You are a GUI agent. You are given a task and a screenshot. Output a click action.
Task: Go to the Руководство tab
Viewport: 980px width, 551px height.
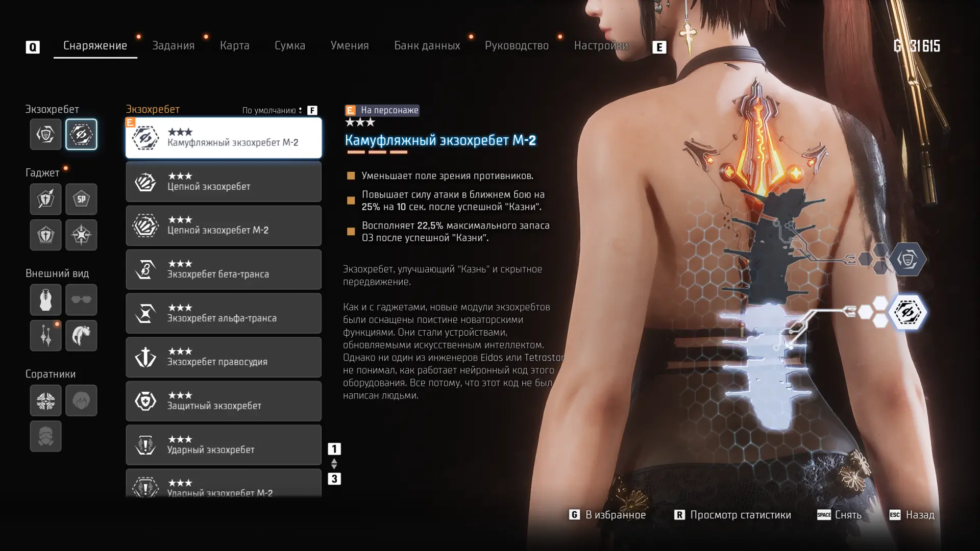[517, 45]
